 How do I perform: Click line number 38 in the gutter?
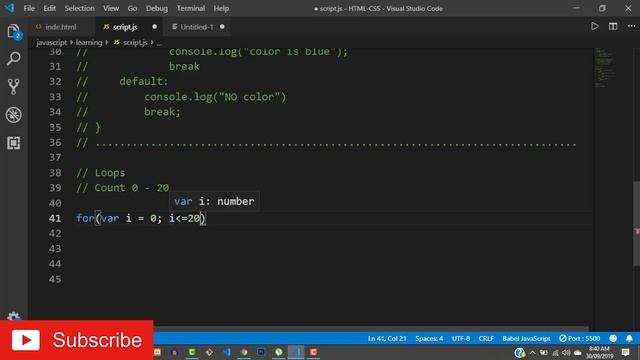tap(55, 173)
